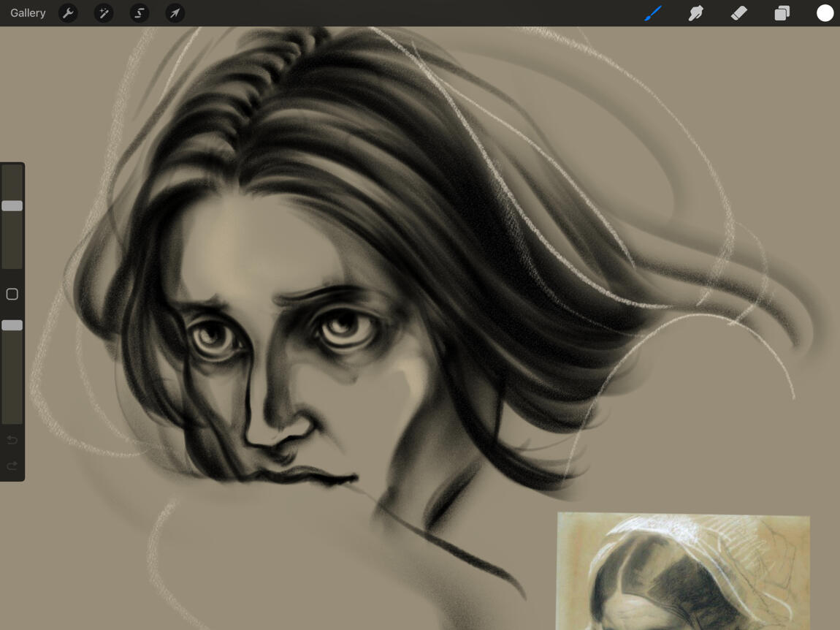Tap the reference image thumbnail
This screenshot has height=630, width=840.
point(683,572)
